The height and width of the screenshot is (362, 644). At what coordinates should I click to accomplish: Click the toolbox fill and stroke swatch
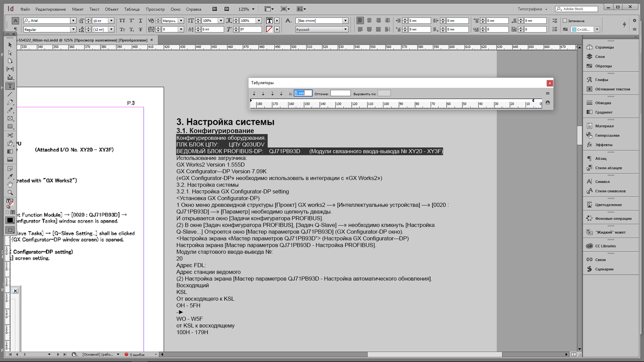tap(9, 202)
